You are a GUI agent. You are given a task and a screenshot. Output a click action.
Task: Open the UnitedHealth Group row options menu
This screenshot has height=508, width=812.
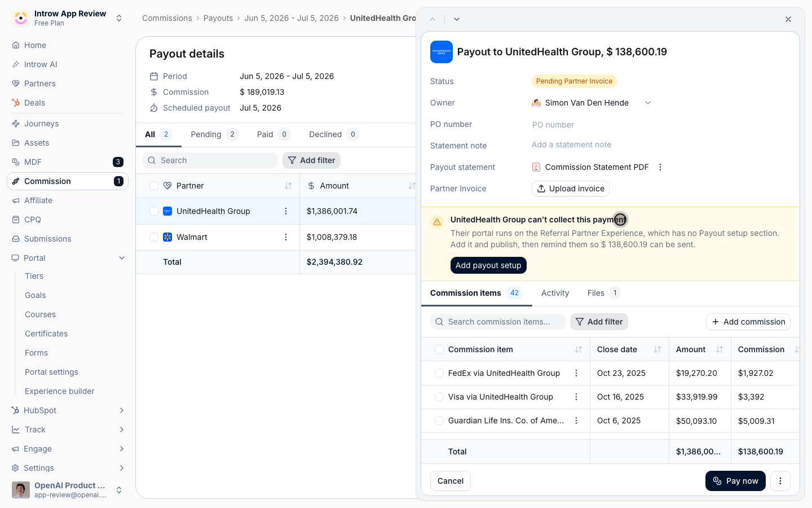[286, 211]
